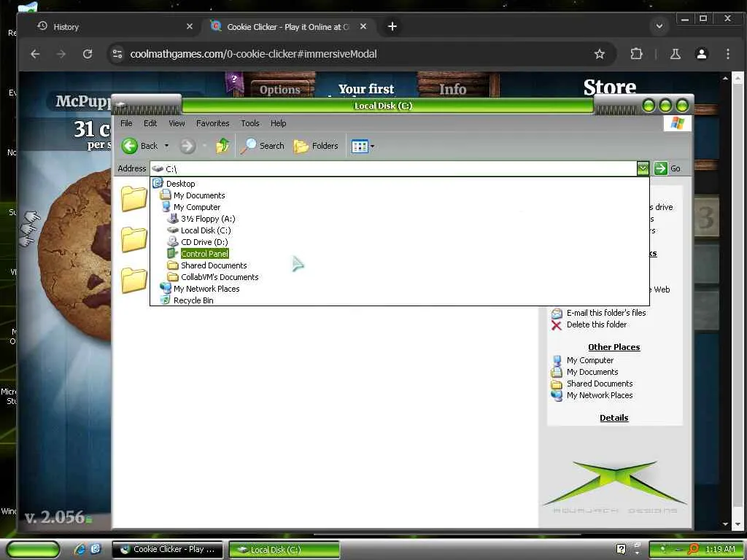Select My Computer in address dropdown list
Image resolution: width=747 pixels, height=560 pixels.
click(x=197, y=207)
